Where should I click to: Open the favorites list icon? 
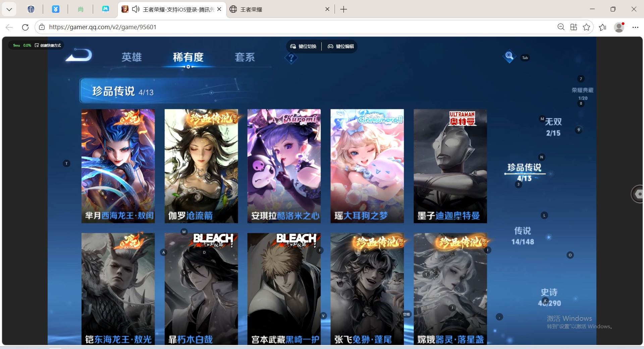click(x=603, y=27)
